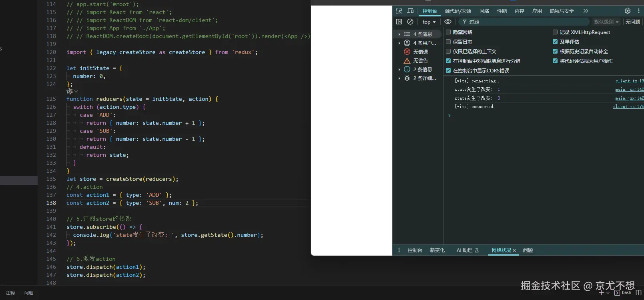This screenshot has height=300, width=644.
Task: Toggle the device toolbar icon
Action: tap(410, 11)
